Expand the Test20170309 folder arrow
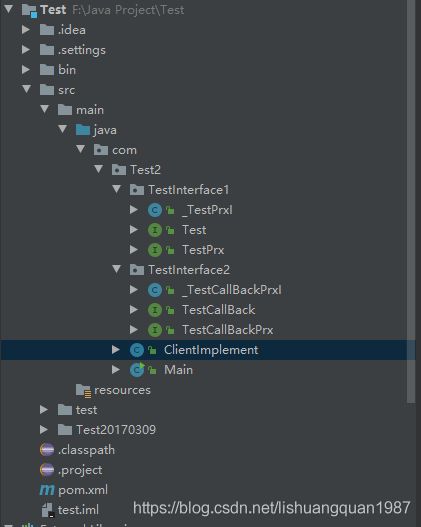 pyautogui.click(x=44, y=430)
